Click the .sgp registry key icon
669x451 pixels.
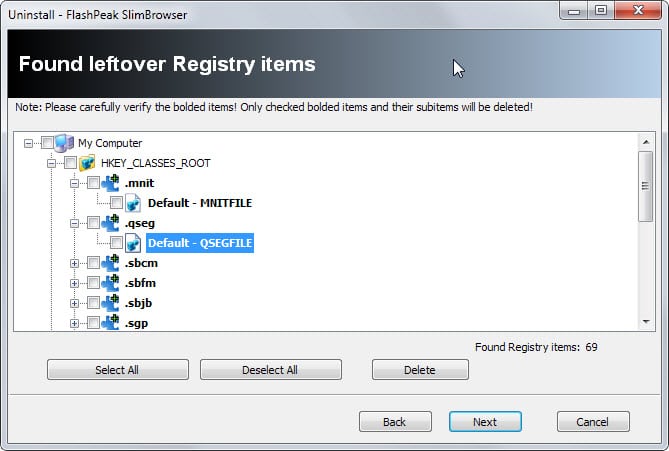pyautogui.click(x=111, y=323)
